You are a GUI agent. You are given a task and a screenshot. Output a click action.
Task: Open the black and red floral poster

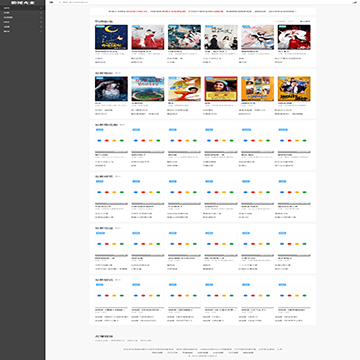pyautogui.click(x=294, y=37)
